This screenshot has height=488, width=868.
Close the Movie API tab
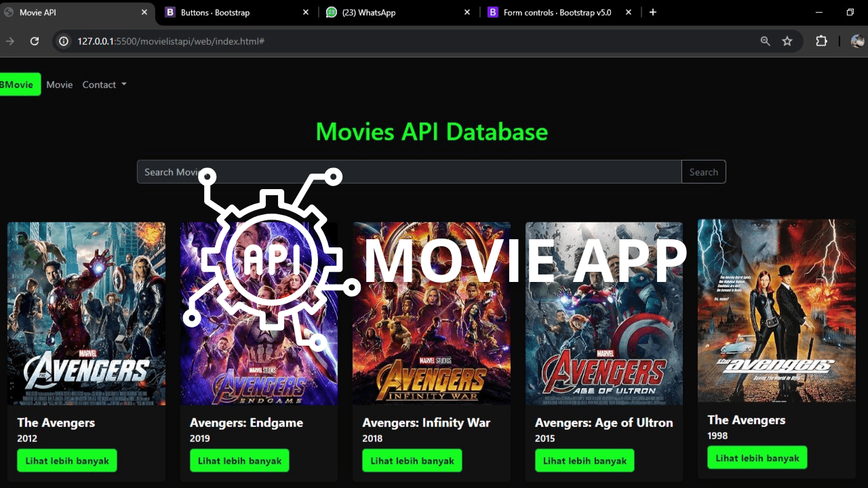tap(144, 12)
